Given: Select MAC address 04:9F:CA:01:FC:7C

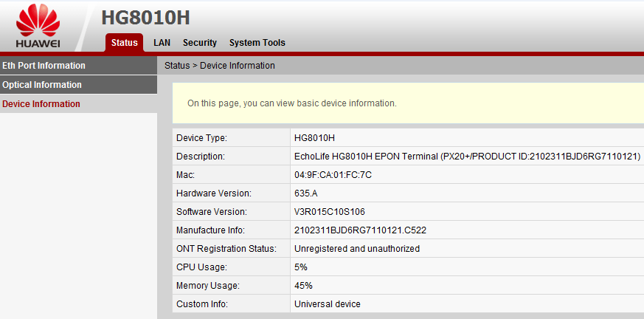Looking at the screenshot, I should (x=333, y=175).
